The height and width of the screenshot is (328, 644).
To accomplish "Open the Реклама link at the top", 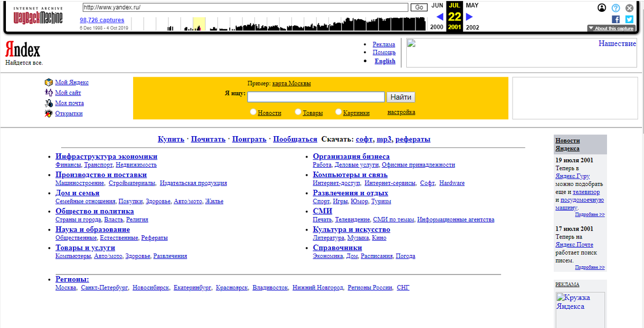I will point(384,44).
